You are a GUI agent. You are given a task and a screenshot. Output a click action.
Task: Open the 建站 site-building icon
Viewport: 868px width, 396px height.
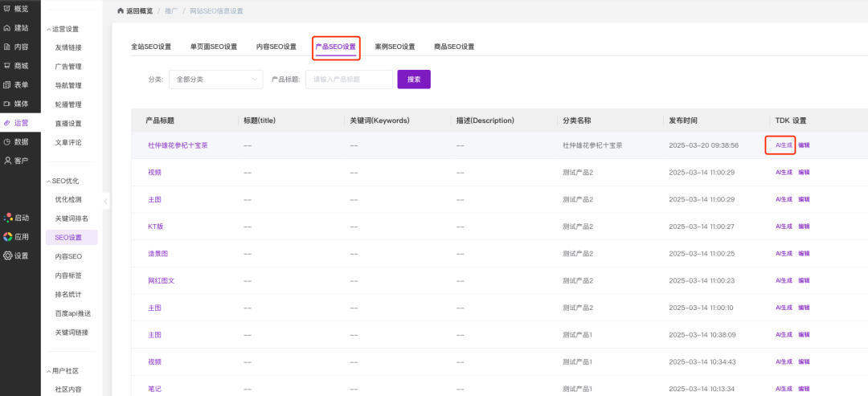(7, 28)
